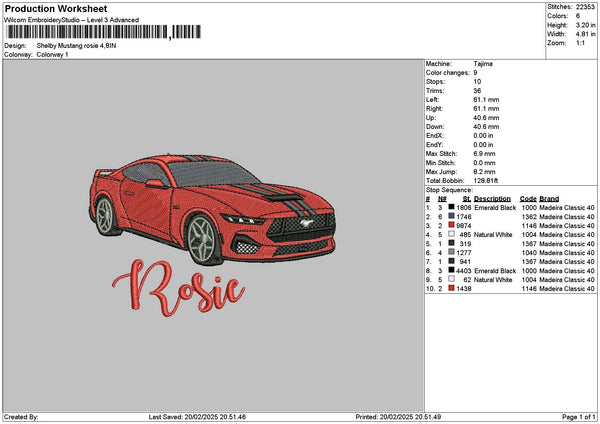
Task: Click the black swatch beside 1806 stitches
Action: click(x=452, y=207)
